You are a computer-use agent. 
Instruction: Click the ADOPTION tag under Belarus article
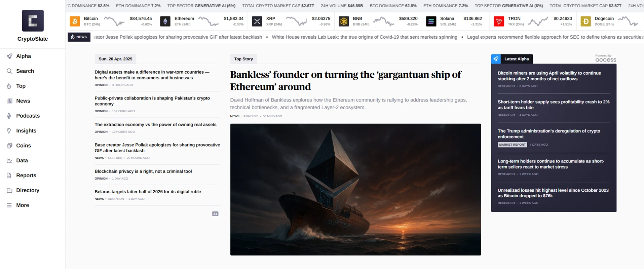tap(116, 199)
